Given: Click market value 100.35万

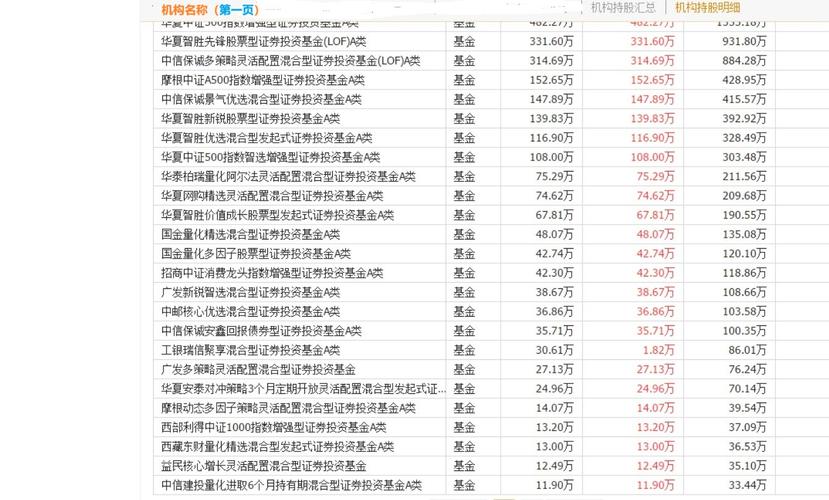Looking at the screenshot, I should click(744, 331).
